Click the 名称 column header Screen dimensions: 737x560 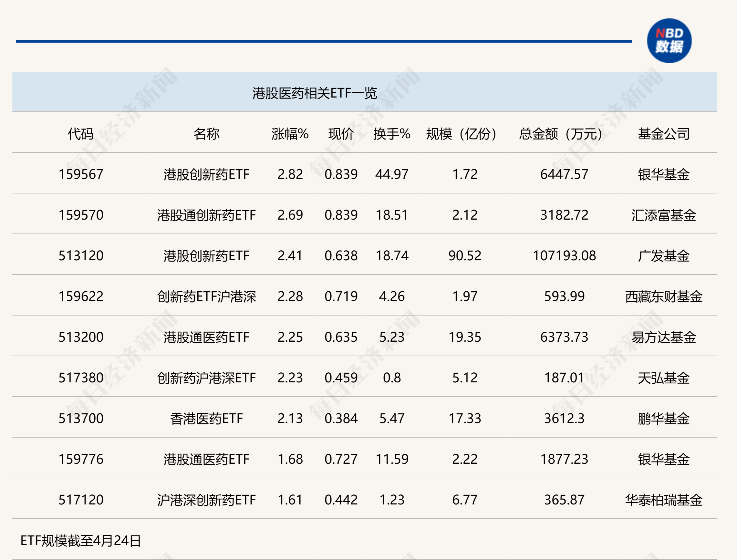pos(206,134)
